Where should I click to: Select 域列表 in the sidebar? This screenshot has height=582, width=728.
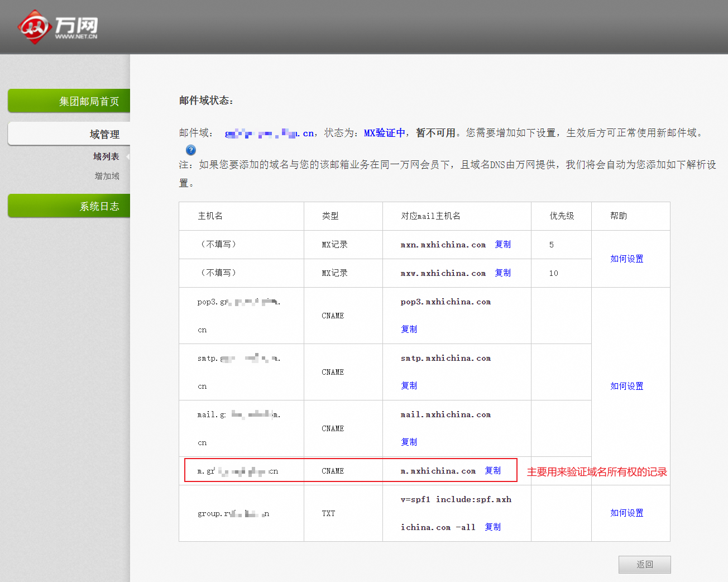pyautogui.click(x=106, y=156)
